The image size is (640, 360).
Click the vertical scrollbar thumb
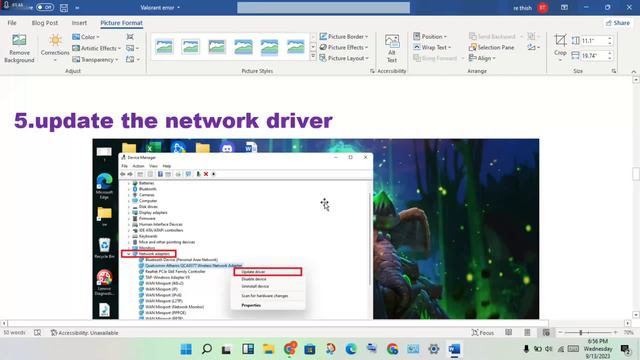636,174
